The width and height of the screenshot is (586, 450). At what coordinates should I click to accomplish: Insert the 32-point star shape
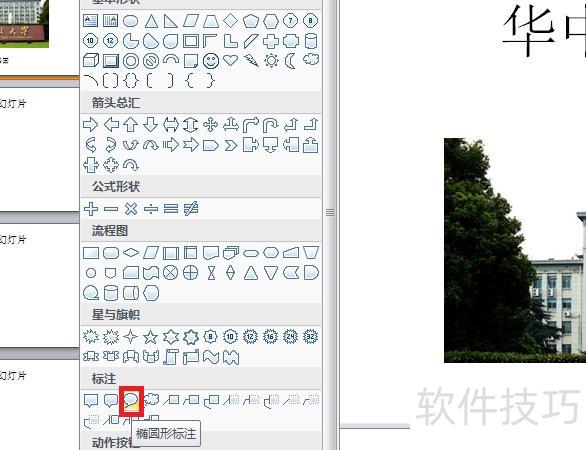[x=310, y=337]
